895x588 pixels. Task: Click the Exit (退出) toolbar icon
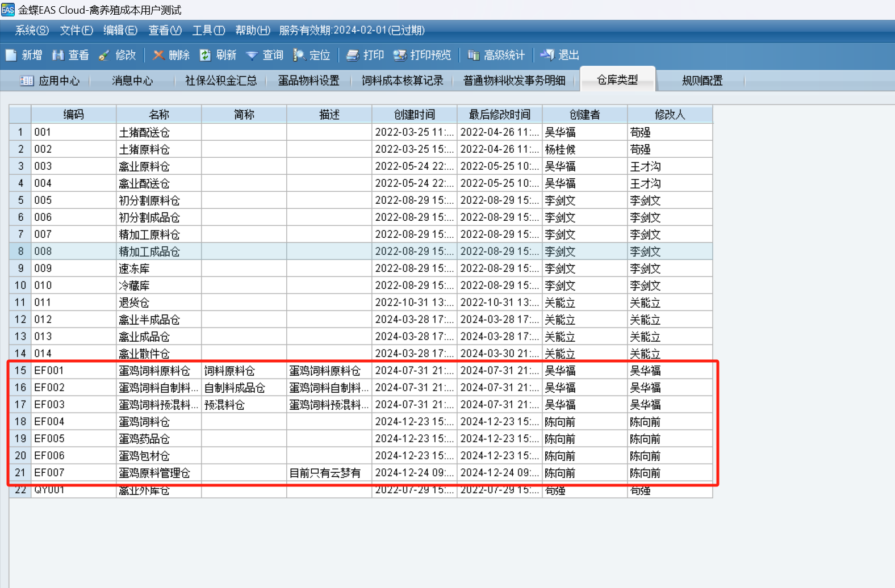[547, 55]
